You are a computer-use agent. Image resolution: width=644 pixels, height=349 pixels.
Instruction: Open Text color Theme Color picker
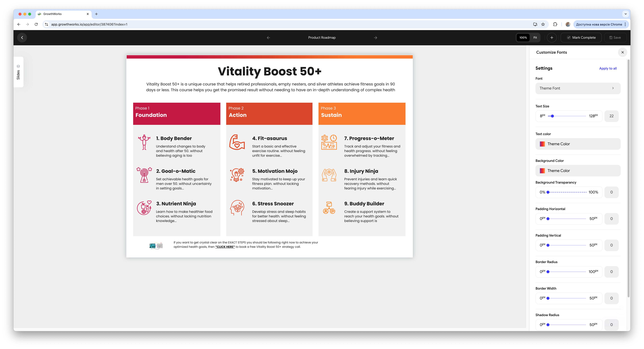[578, 144]
